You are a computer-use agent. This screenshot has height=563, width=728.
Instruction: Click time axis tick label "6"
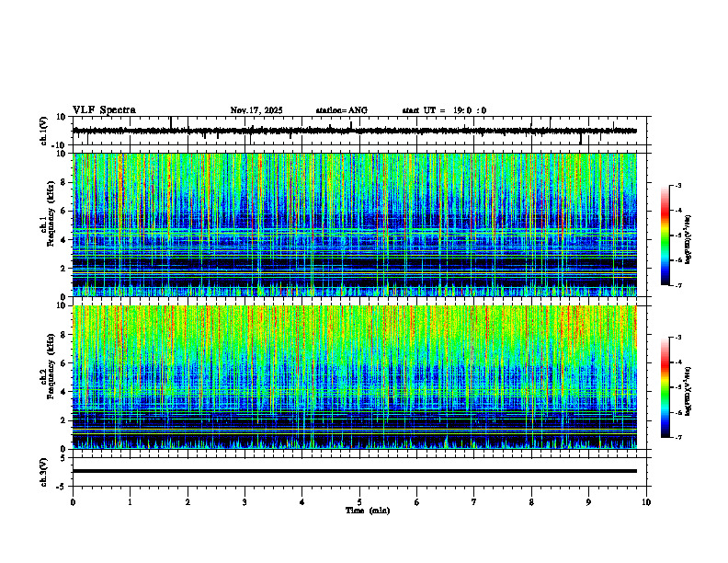417,502
